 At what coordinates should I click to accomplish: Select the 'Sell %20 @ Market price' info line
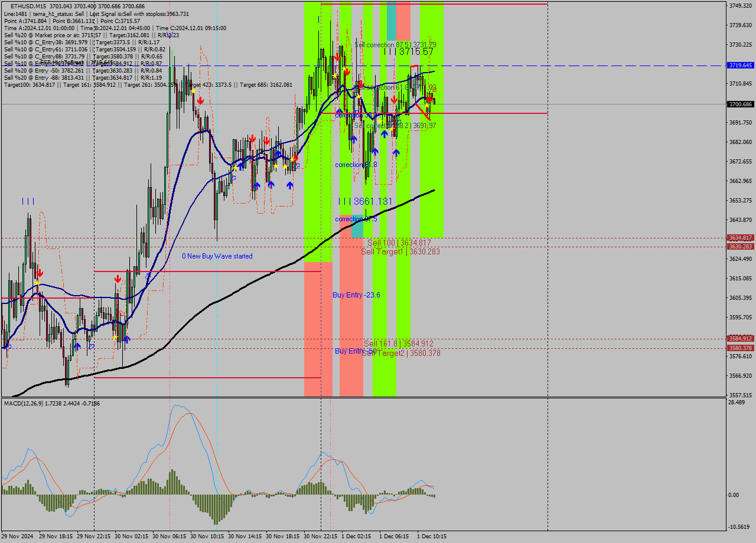point(92,35)
